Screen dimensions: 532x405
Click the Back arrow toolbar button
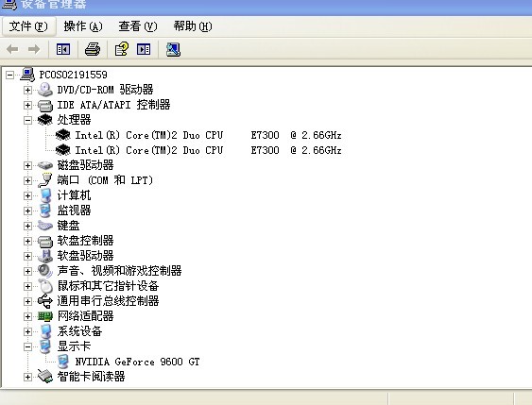12,49
